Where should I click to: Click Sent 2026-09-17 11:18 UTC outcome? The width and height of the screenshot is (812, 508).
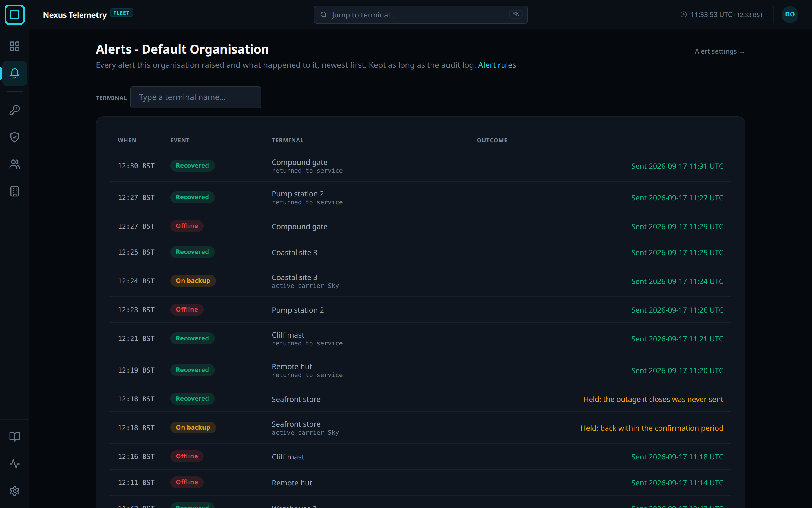coord(677,457)
